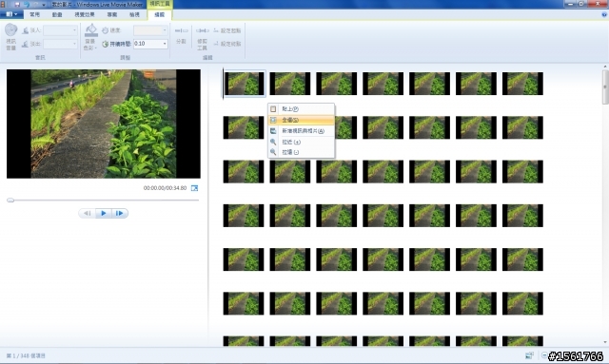Choose 貼上(P) Paste in context menu
This screenshot has height=364, width=609.
coord(301,109)
